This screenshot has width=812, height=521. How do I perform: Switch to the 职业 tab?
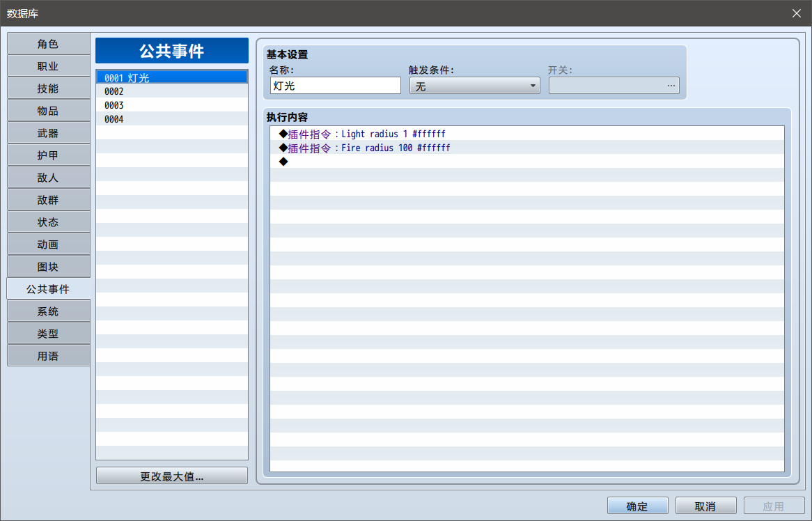[x=48, y=66]
